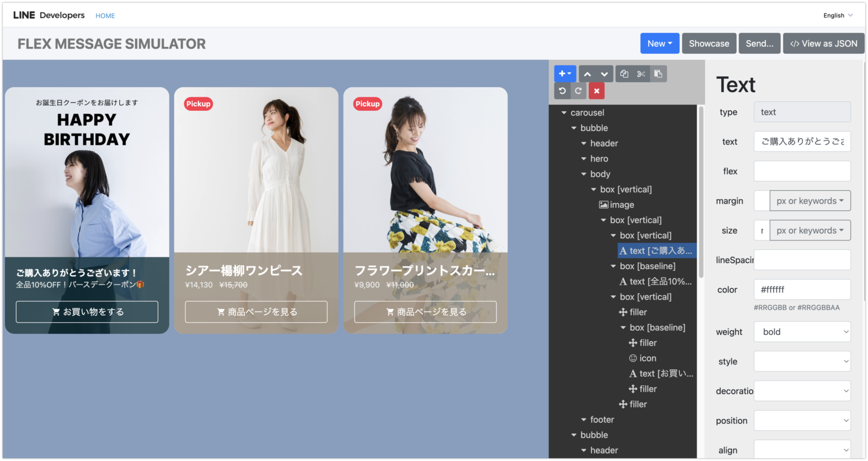Undo the last change

point(562,91)
